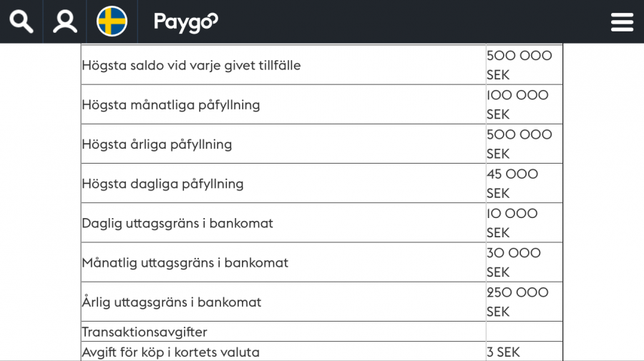Screen dimensions: 644x361
Task: Open the search magnifier icon
Action: (x=21, y=21)
